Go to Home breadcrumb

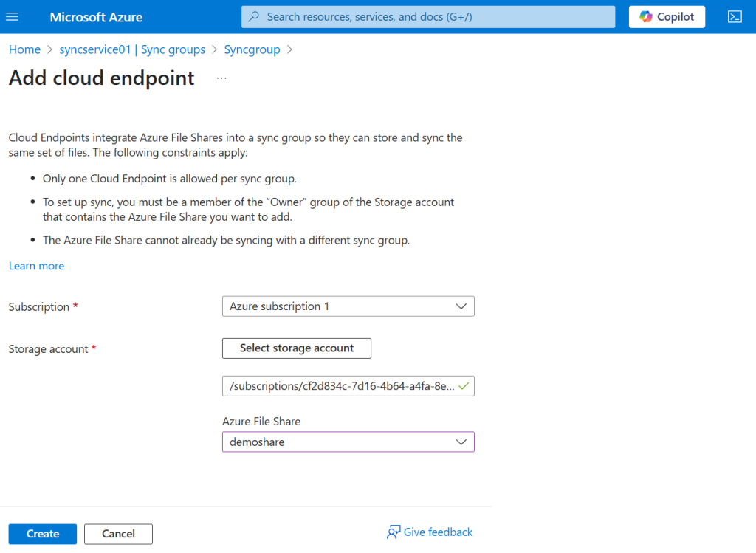[x=24, y=49]
